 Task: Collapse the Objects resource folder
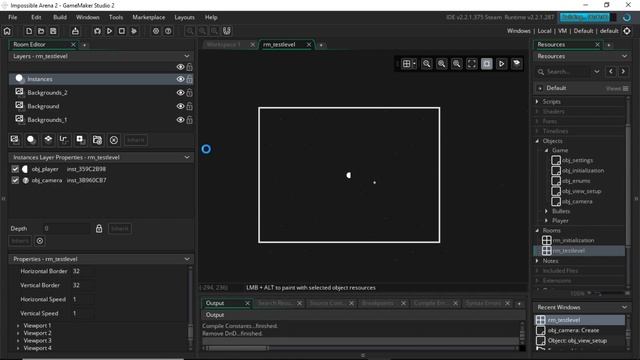click(537, 141)
